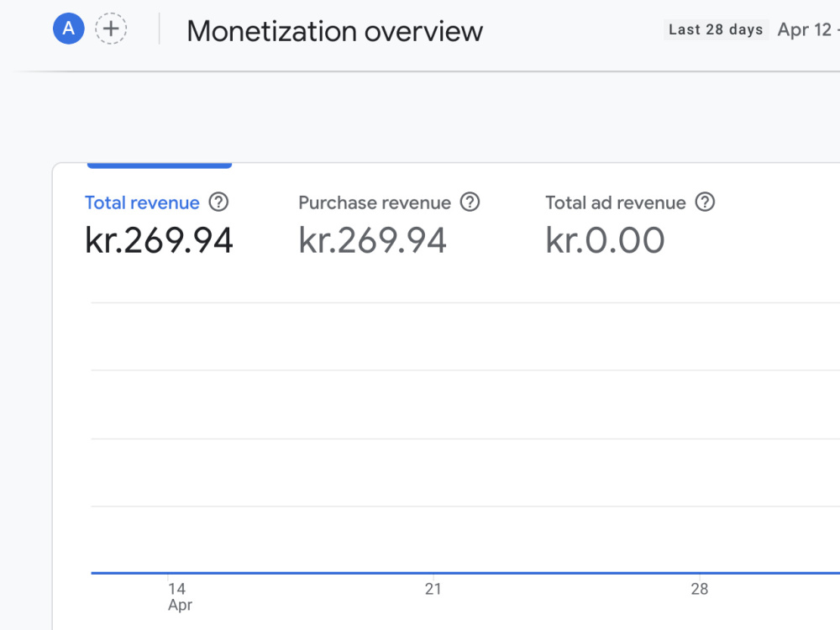Click the 14 Apr chart date marker

click(x=180, y=596)
